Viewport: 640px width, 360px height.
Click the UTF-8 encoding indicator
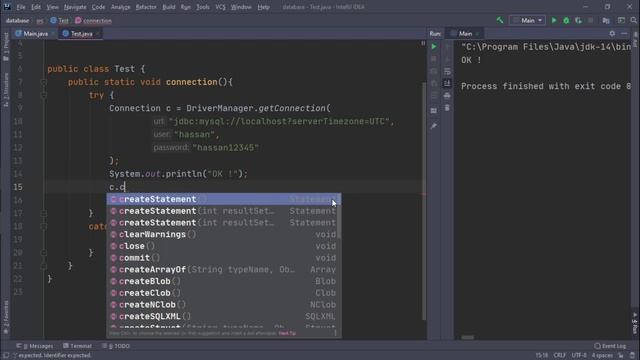point(579,356)
